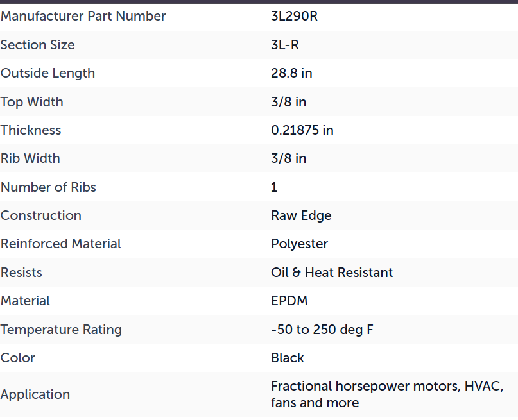Select the 0.21875 in thickness value
This screenshot has height=420, width=518.
pyautogui.click(x=302, y=130)
